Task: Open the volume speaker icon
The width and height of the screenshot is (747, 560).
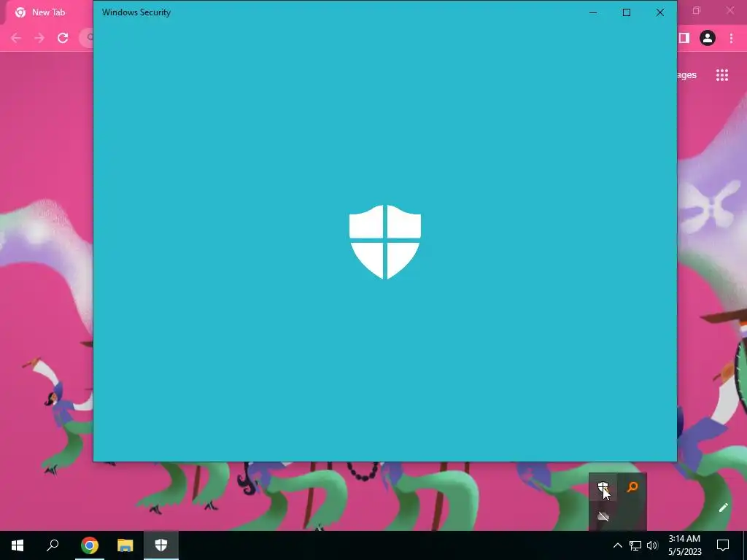Action: (652, 545)
